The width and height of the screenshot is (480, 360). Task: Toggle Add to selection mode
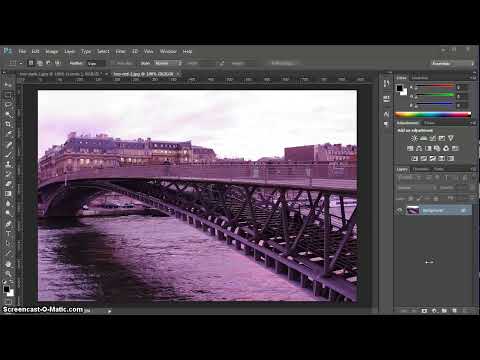[40, 63]
